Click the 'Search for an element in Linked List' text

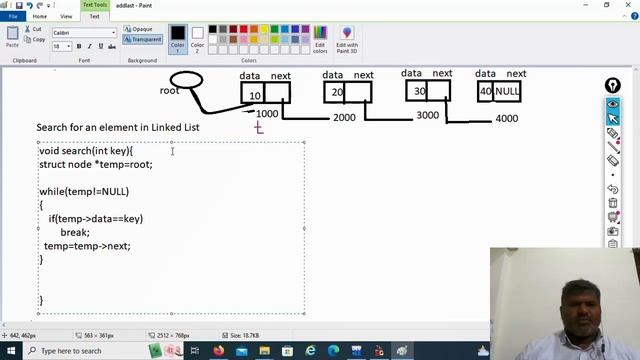pyautogui.click(x=118, y=127)
